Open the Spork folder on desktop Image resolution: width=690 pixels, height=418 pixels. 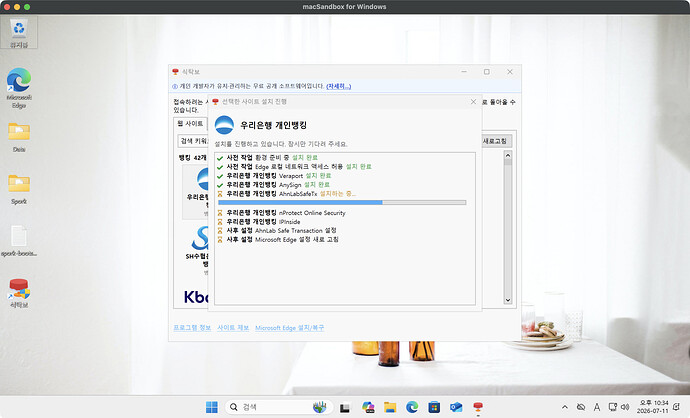coord(19,189)
